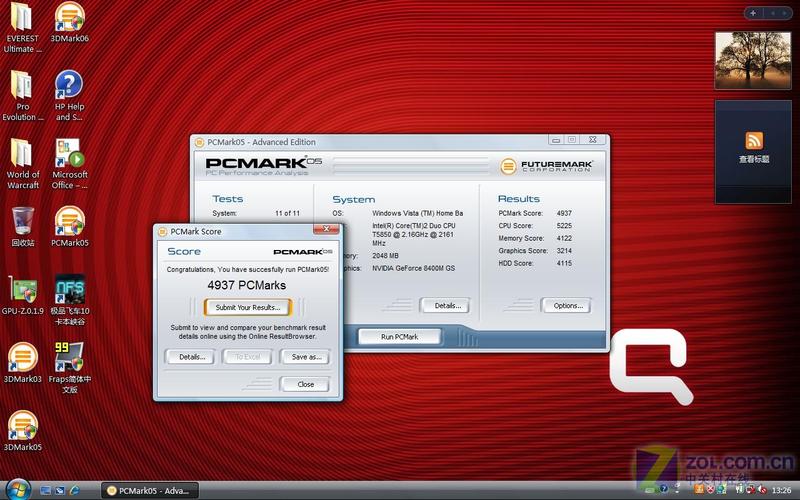Click Close in the PCMark Score dialog
The height and width of the screenshot is (500, 800).
(305, 384)
